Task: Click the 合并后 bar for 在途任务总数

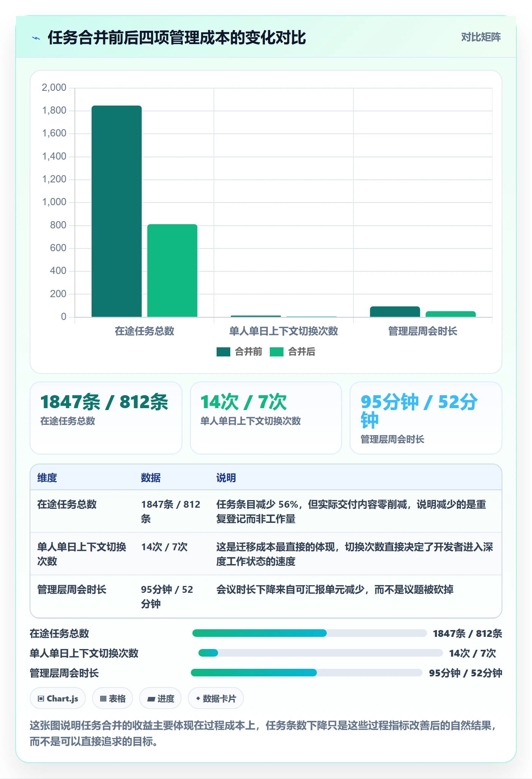Action: 172,271
